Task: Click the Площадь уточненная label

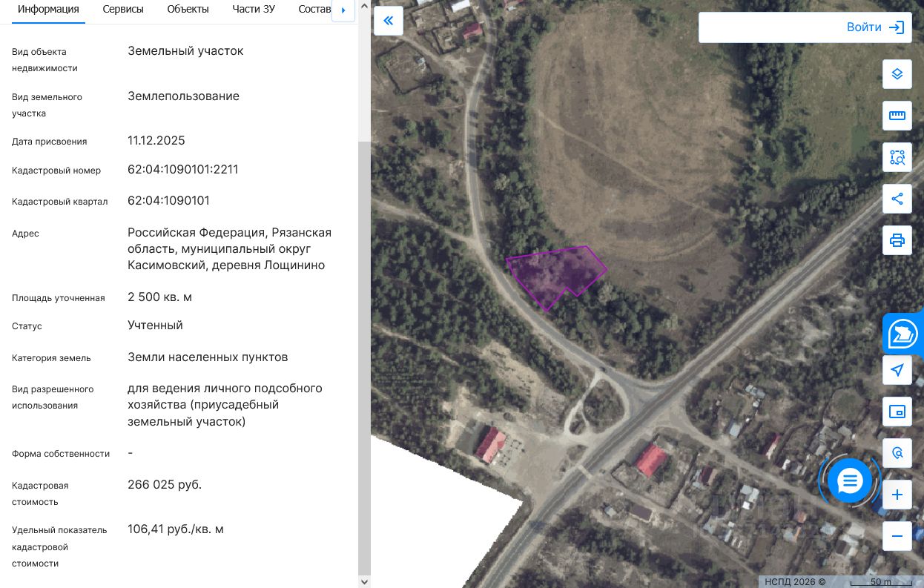Action: (59, 298)
